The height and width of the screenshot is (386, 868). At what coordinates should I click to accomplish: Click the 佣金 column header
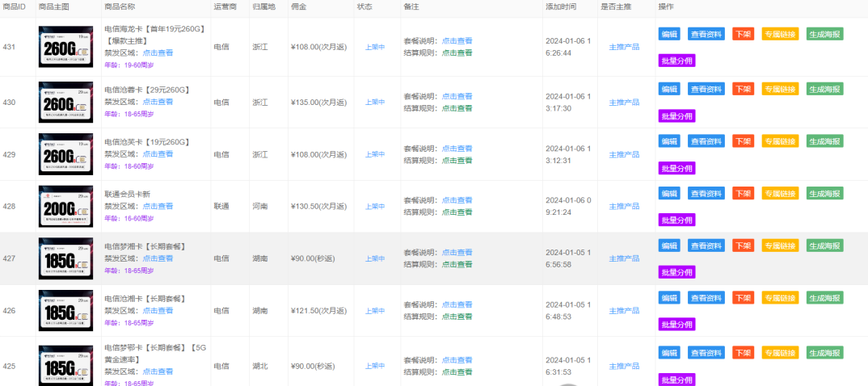[x=298, y=6]
